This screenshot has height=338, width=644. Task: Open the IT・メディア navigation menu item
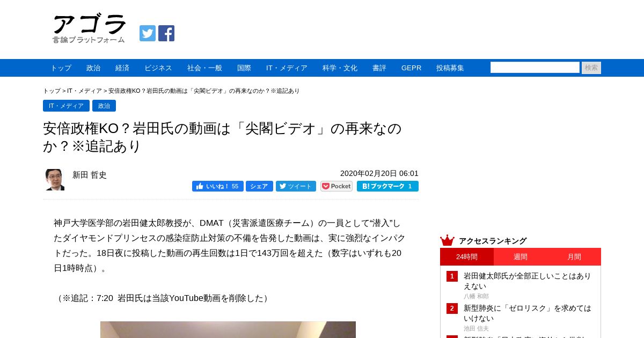287,68
